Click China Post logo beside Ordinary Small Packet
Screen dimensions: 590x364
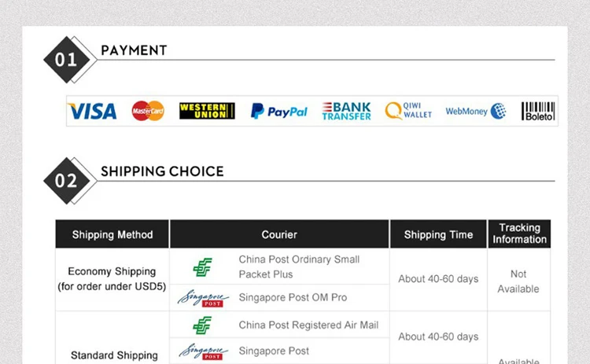203,267
